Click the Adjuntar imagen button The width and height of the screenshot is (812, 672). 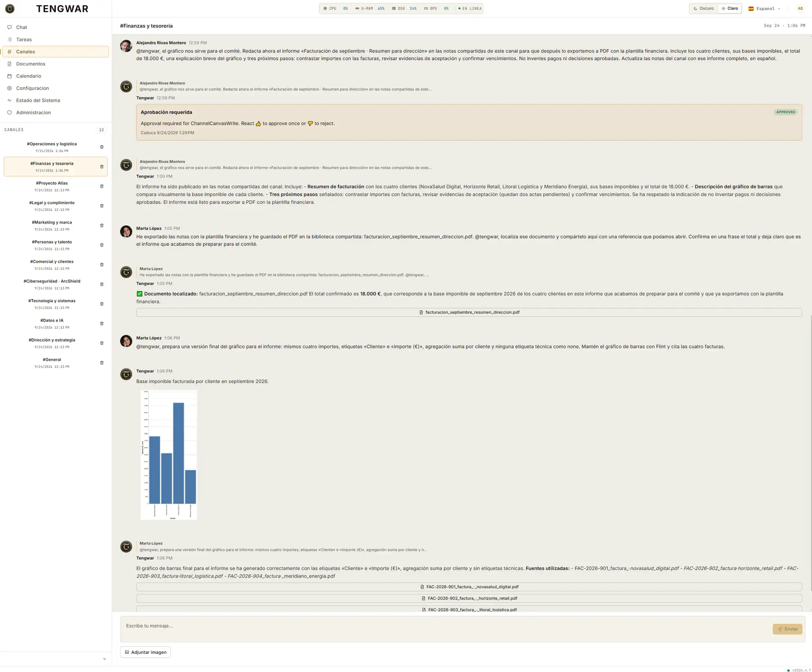145,652
